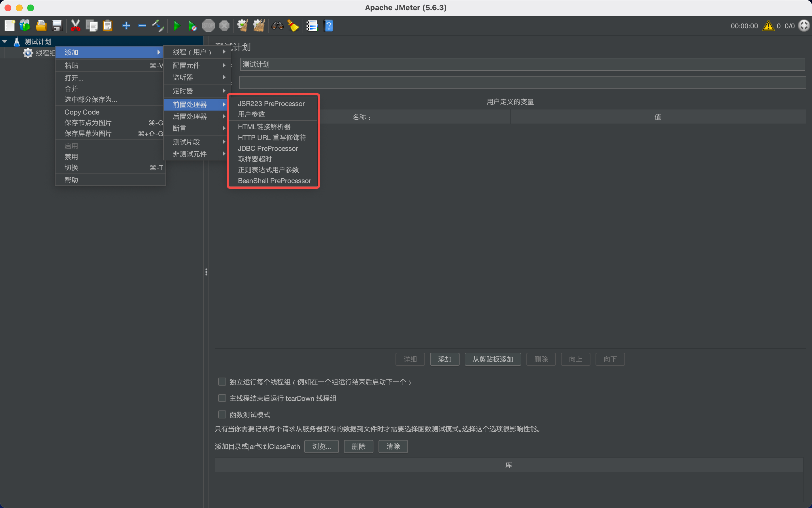
Task: Click the Reset search broom icon
Action: click(x=294, y=26)
